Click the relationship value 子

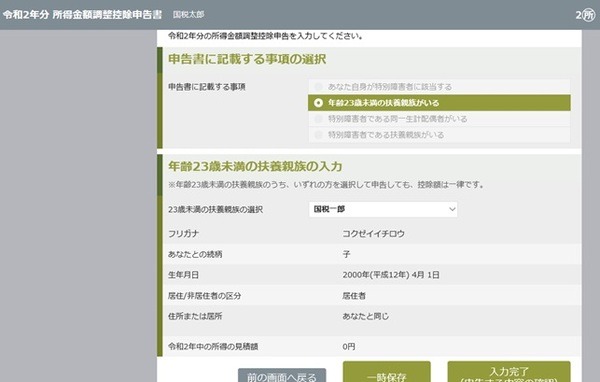coord(346,254)
